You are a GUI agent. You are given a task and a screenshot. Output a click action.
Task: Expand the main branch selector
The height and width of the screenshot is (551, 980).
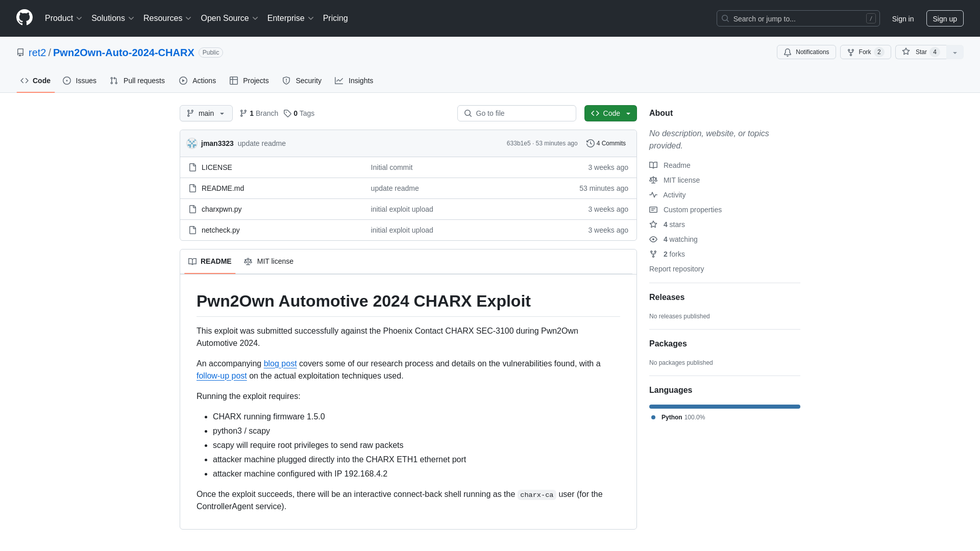pos(206,113)
